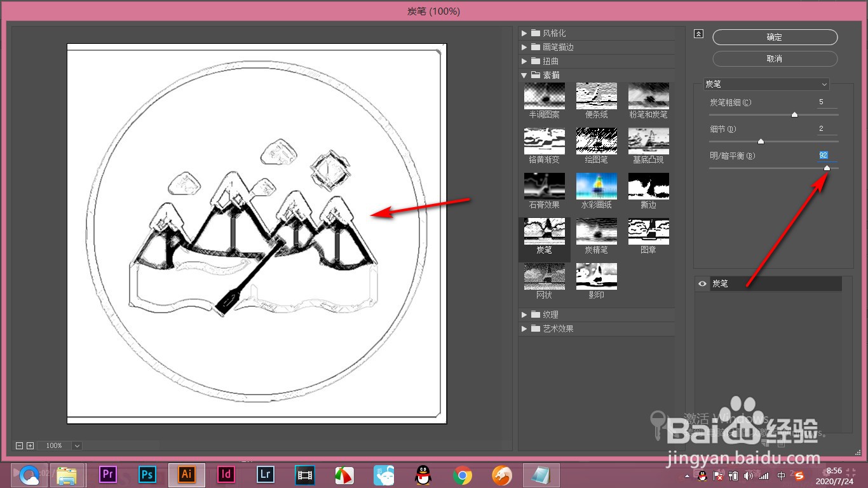
Task: Expand the 画笔描边 filter folder
Action: point(524,47)
